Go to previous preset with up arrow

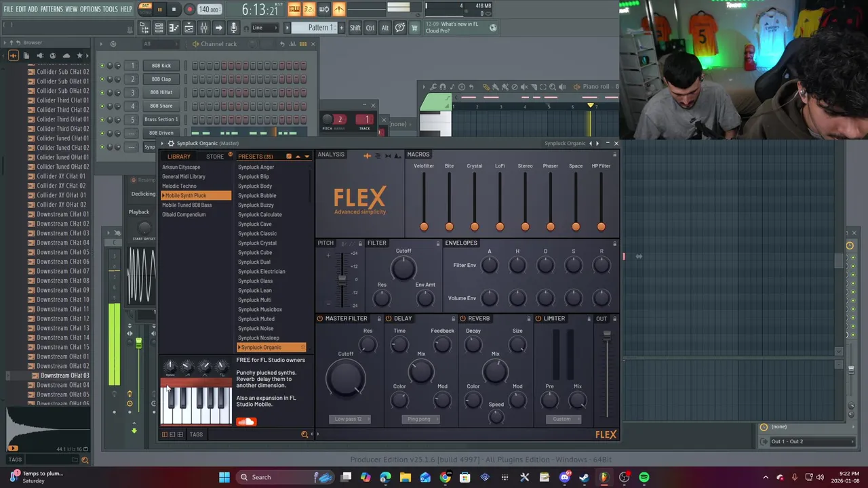pos(297,157)
